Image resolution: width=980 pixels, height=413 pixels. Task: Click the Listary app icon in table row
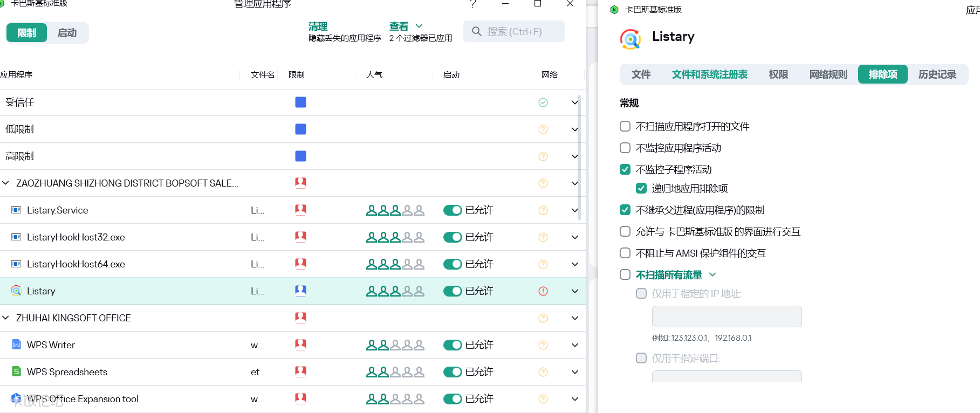pyautogui.click(x=16, y=291)
